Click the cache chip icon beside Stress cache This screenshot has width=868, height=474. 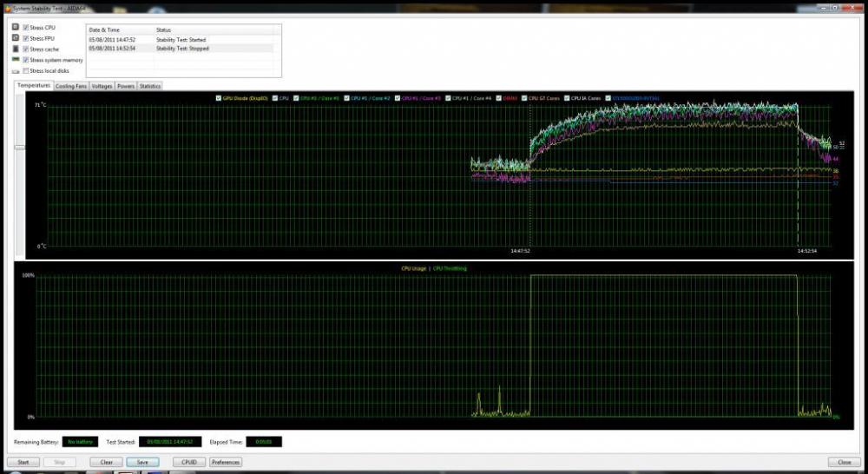[x=16, y=49]
